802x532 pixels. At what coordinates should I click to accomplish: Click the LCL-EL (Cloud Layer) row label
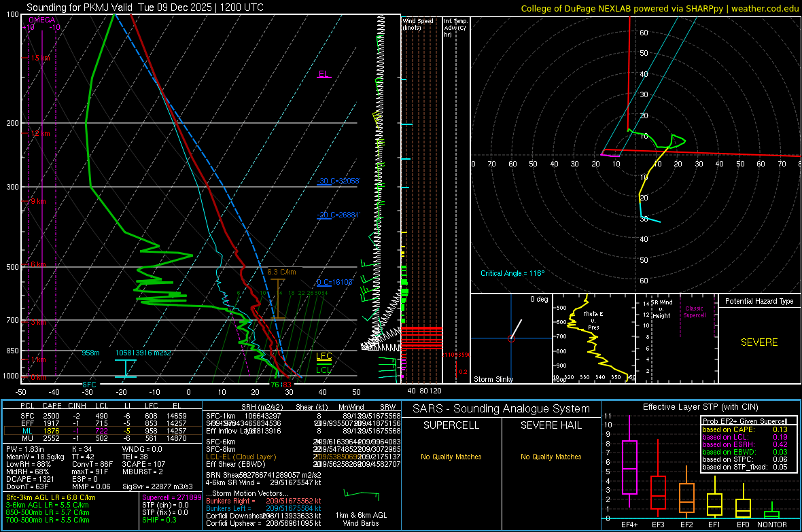click(x=241, y=457)
